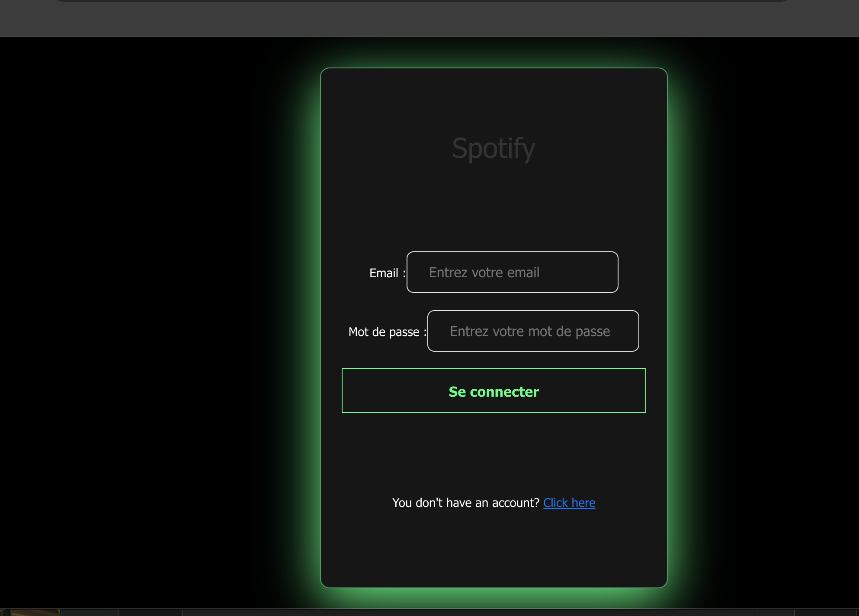The image size is (859, 616).
Task: Click the "Email :" label
Action: point(388,273)
